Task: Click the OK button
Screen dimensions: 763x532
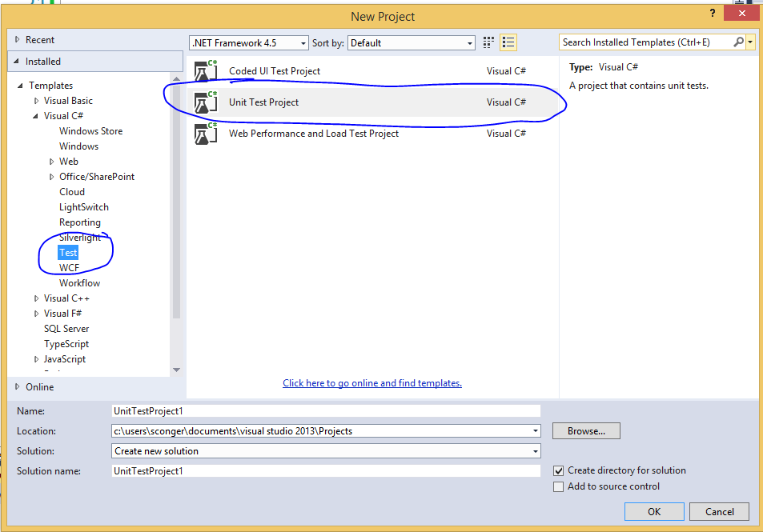Action: click(x=654, y=511)
